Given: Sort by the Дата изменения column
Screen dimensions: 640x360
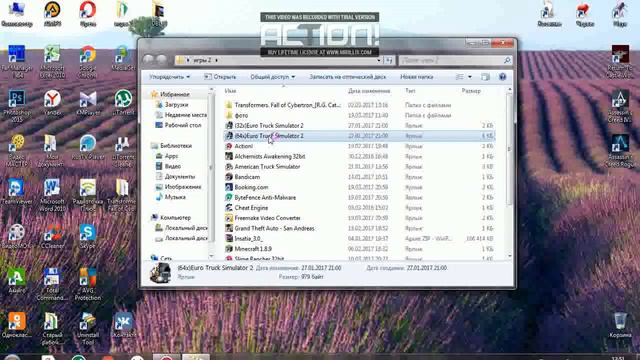Looking at the screenshot, I should tap(369, 91).
